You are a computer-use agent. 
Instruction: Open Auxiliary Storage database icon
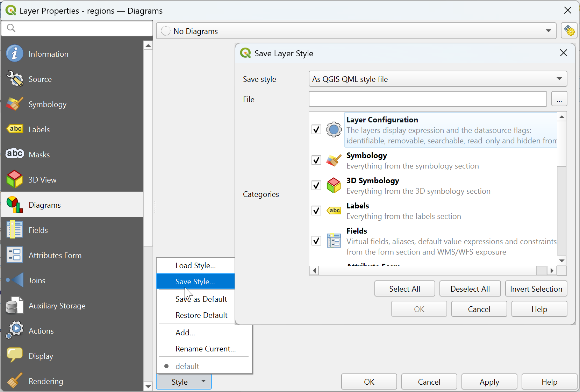14,306
